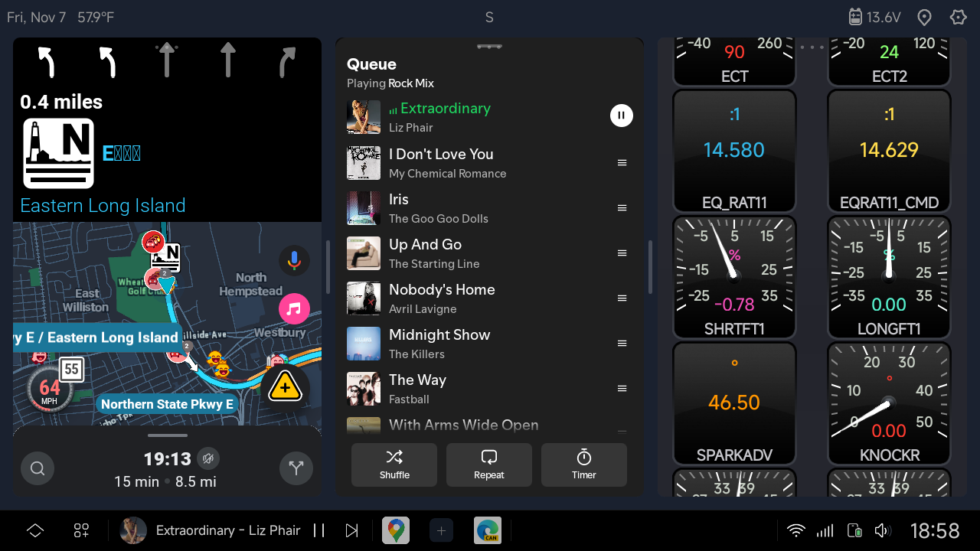Collapse the Queue panel via top handle
The width and height of the screenshot is (980, 551).
click(x=489, y=47)
